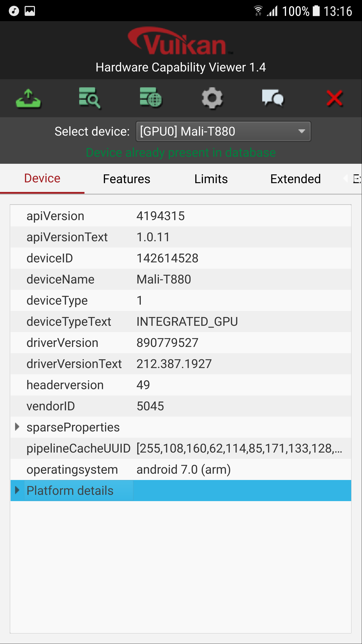Viewport: 362px width, 644px height.
Task: Switch to the Extended tab
Action: (x=296, y=179)
